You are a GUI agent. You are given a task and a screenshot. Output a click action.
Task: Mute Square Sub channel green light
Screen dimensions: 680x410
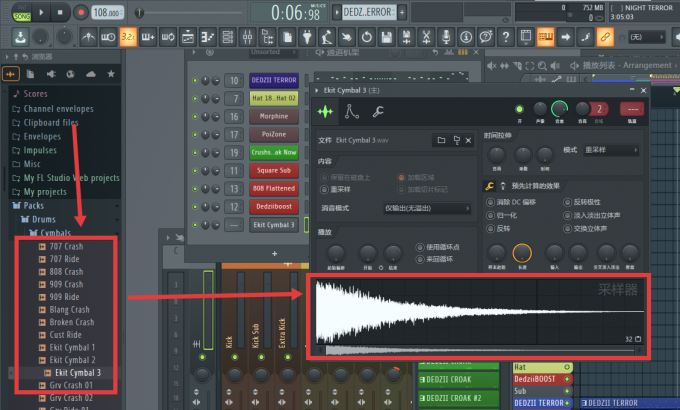[195, 171]
